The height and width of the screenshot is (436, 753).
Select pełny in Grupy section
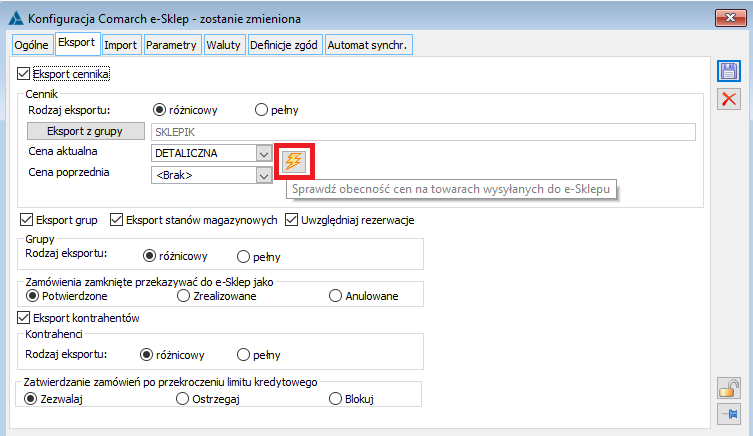pos(243,256)
